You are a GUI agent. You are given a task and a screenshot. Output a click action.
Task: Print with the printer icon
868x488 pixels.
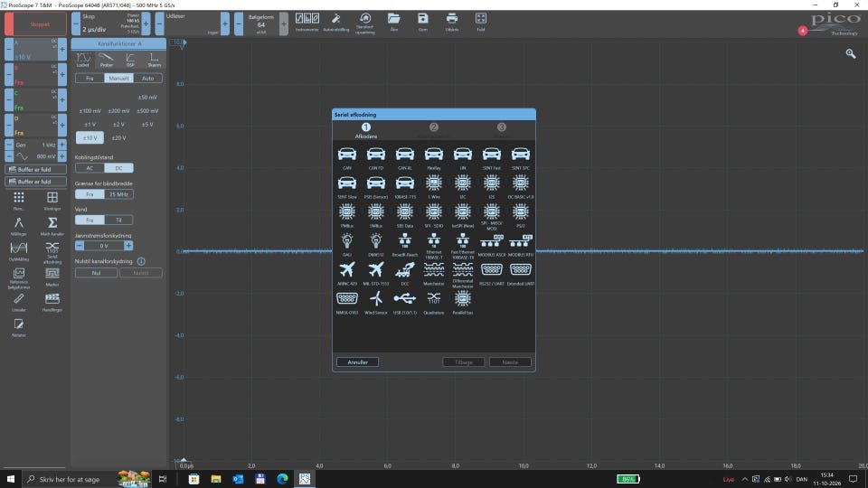(x=452, y=22)
